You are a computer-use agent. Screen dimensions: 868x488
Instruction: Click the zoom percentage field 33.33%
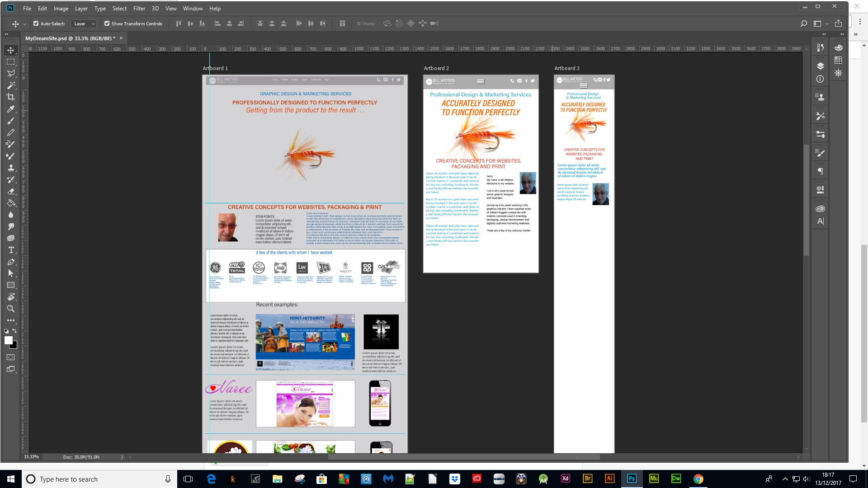tap(31, 457)
